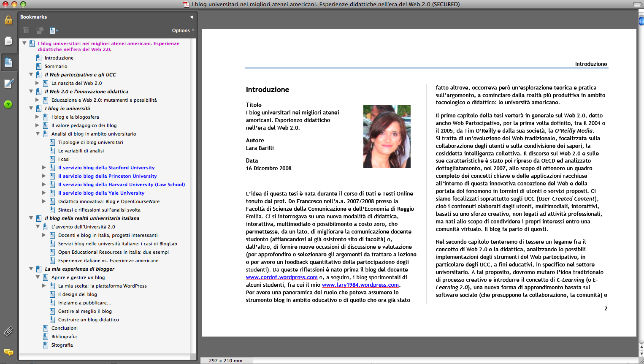Expand the 'La nascita del Web 2.0' bookmark
This screenshot has height=364, width=644.
[38, 83]
